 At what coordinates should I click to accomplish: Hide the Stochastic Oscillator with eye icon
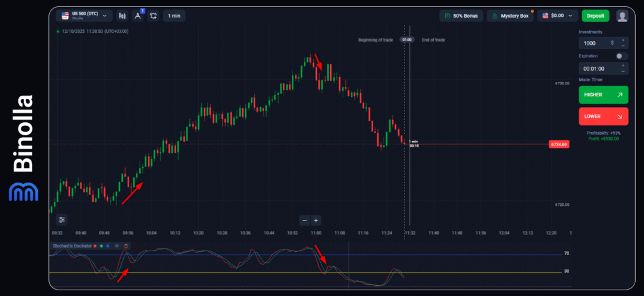click(117, 246)
